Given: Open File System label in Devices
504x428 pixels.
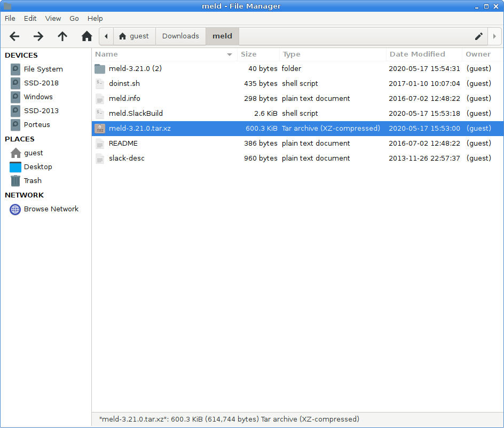Looking at the screenshot, I should [43, 69].
